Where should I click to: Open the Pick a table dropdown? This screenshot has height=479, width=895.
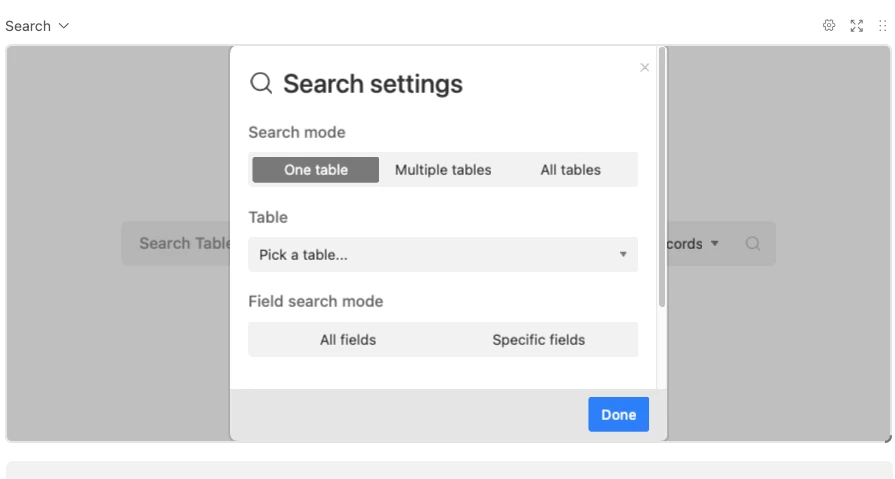[x=442, y=255]
